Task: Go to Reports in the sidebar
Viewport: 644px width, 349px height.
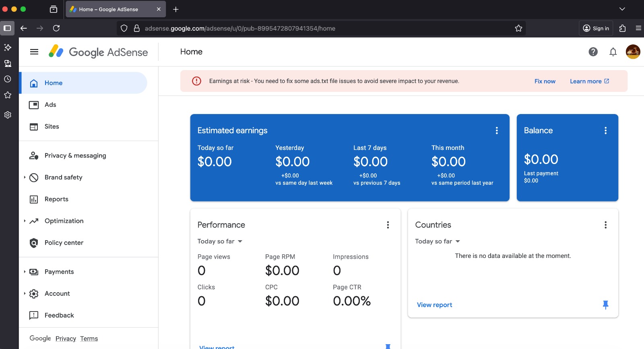Action: (56, 199)
